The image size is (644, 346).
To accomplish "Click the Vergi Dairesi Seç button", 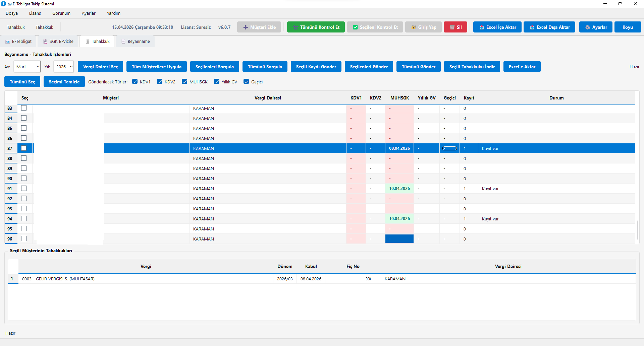I will click(100, 67).
